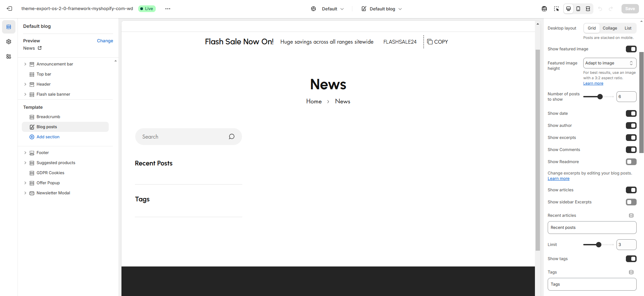Click the COPY coupon code icon

(x=430, y=42)
